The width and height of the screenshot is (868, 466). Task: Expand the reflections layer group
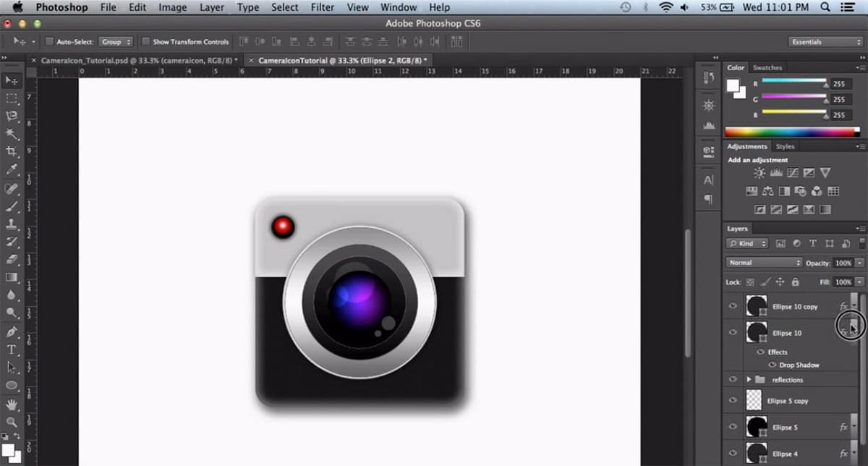749,380
